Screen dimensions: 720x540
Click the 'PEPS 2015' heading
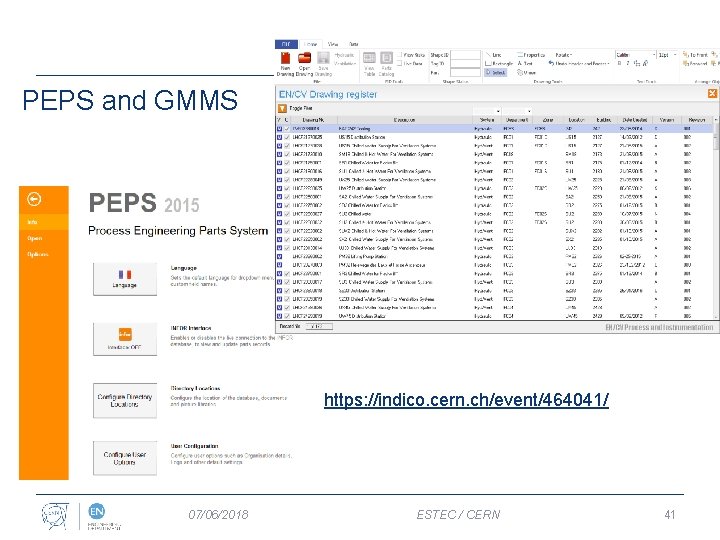pyautogui.click(x=144, y=203)
